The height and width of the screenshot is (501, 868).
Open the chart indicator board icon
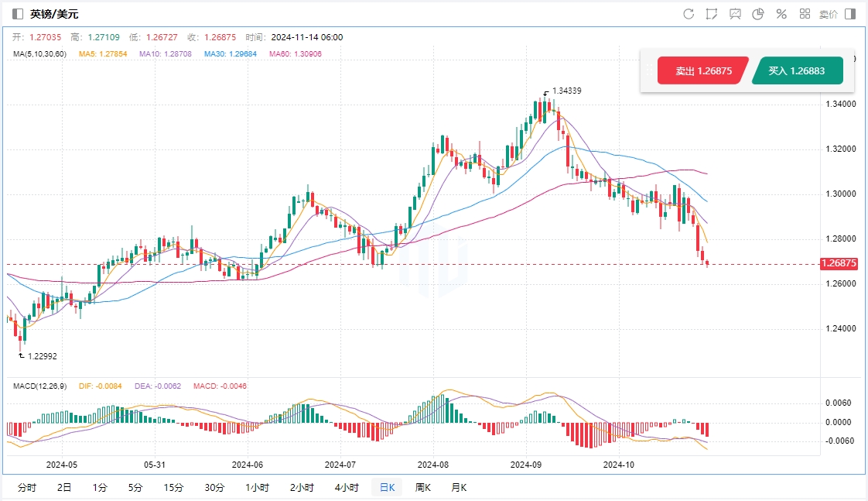pyautogui.click(x=735, y=14)
